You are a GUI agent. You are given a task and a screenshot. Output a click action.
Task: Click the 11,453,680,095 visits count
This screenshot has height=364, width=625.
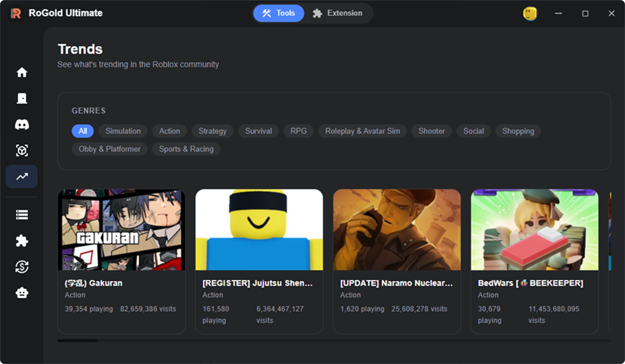pyautogui.click(x=554, y=315)
